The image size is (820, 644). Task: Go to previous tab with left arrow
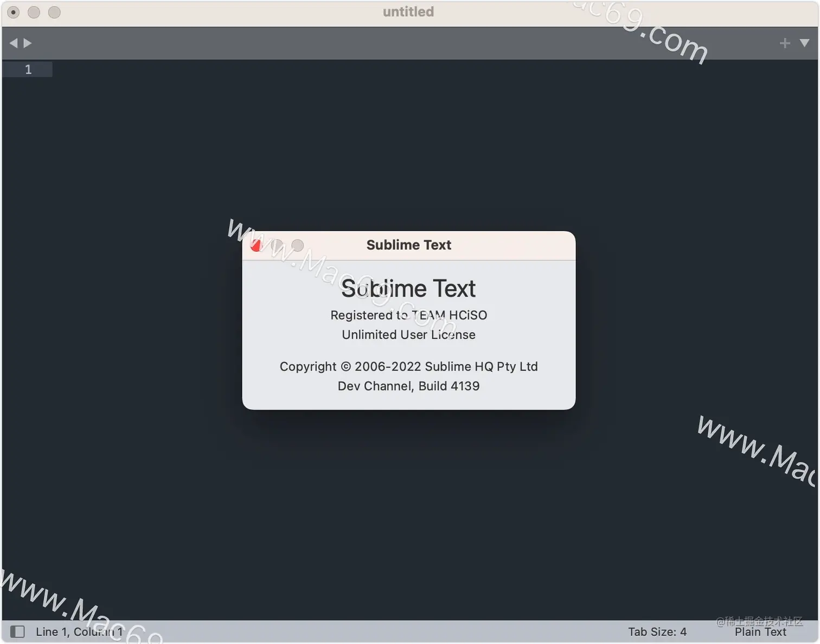[14, 43]
